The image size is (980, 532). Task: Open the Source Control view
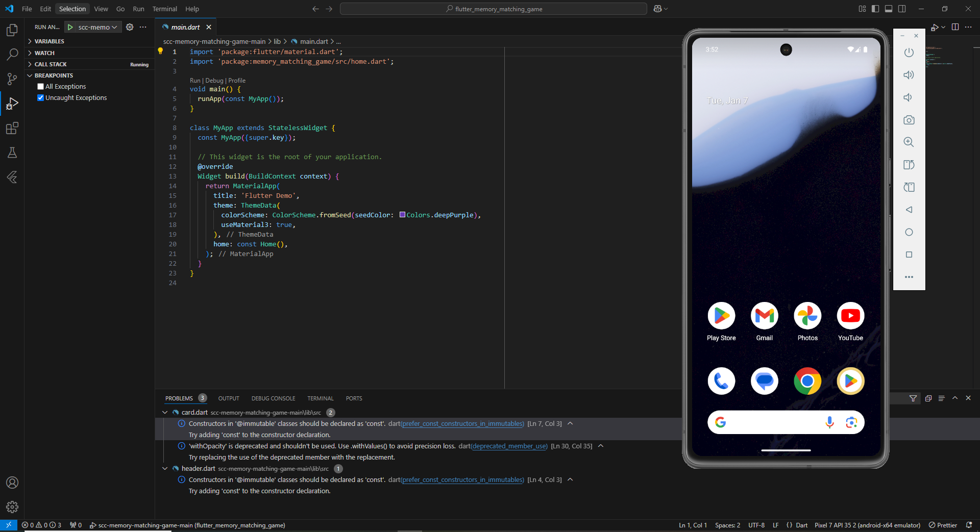point(12,79)
